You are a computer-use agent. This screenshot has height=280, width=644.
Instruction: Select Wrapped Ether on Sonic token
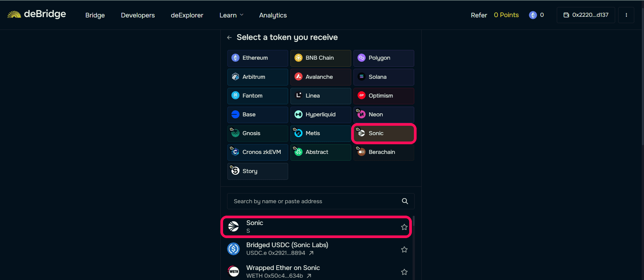[316, 271]
